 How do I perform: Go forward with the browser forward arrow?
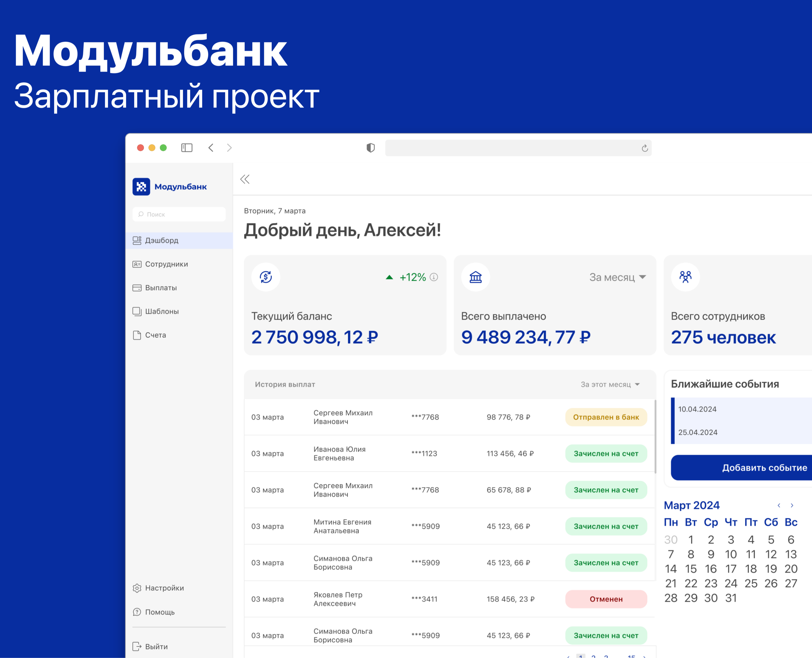229,147
